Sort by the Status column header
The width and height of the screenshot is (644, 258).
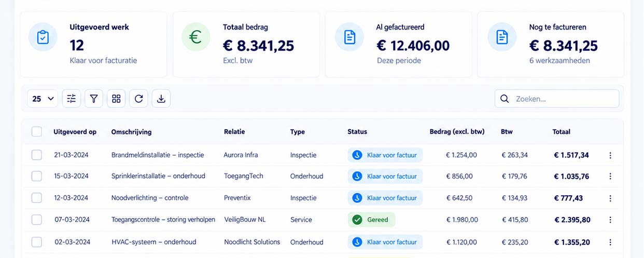tap(357, 132)
